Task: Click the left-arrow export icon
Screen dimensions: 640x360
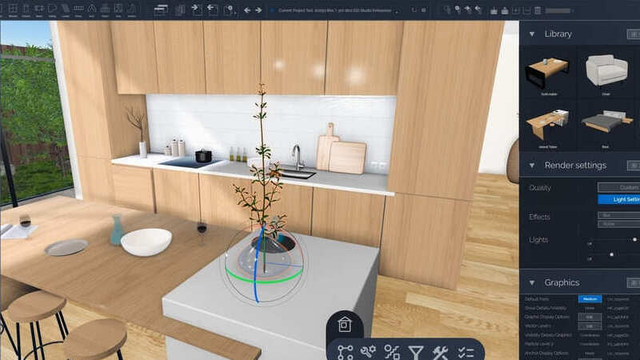Action: point(212,9)
